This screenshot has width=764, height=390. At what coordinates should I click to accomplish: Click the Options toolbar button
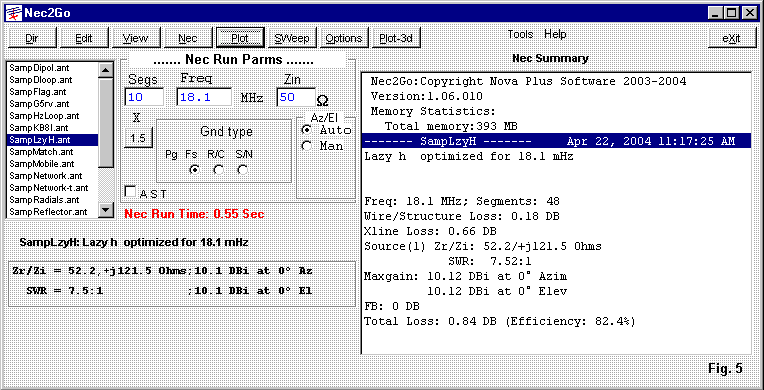point(344,38)
